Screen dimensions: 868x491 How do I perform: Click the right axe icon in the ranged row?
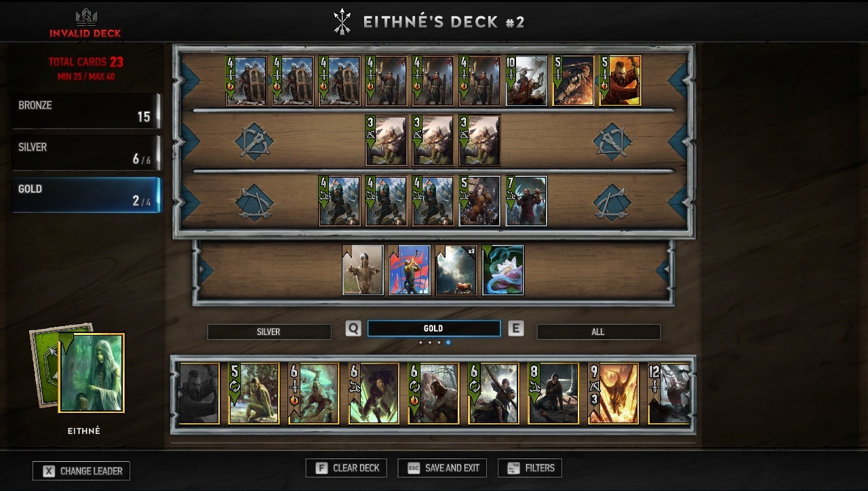tap(612, 141)
